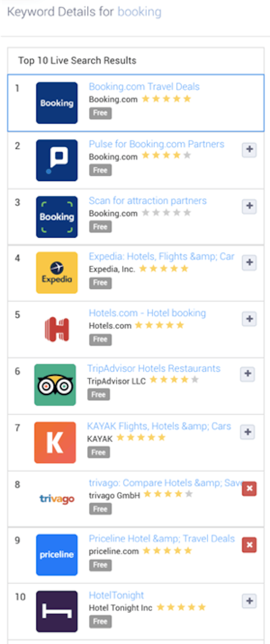Click the booking keyword in page heading
This screenshot has height=644, width=270.
point(139,12)
